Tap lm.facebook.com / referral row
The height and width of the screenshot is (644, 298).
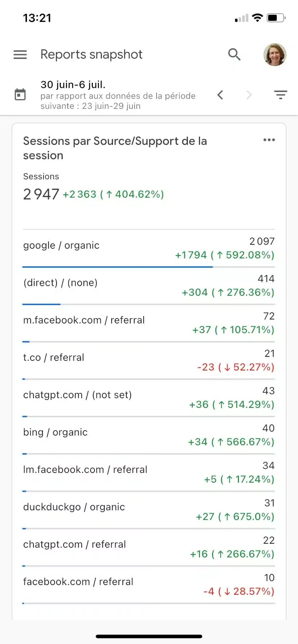point(149,473)
